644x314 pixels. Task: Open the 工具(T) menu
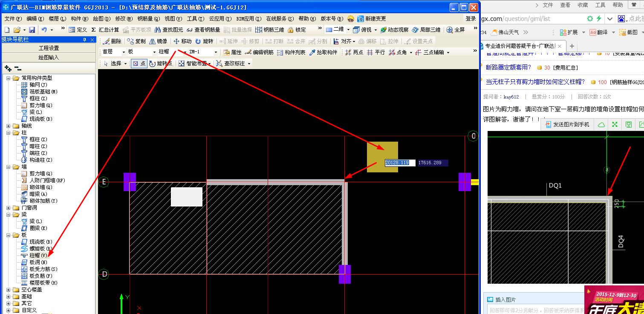[x=196, y=19]
